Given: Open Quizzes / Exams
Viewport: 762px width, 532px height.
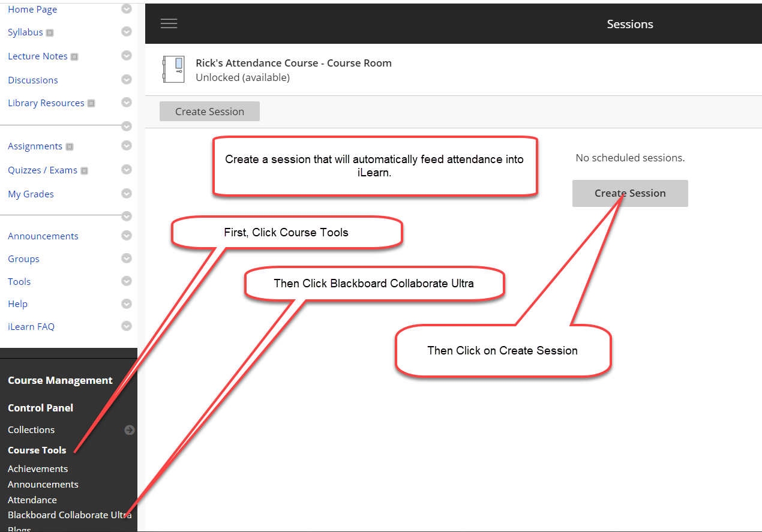Looking at the screenshot, I should point(43,170).
